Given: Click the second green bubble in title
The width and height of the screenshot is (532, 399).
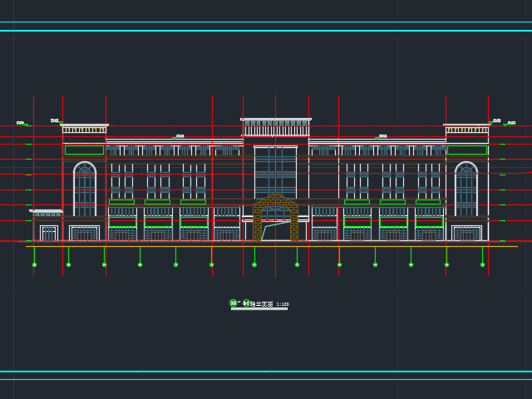Looking at the screenshot, I should click(x=246, y=303).
